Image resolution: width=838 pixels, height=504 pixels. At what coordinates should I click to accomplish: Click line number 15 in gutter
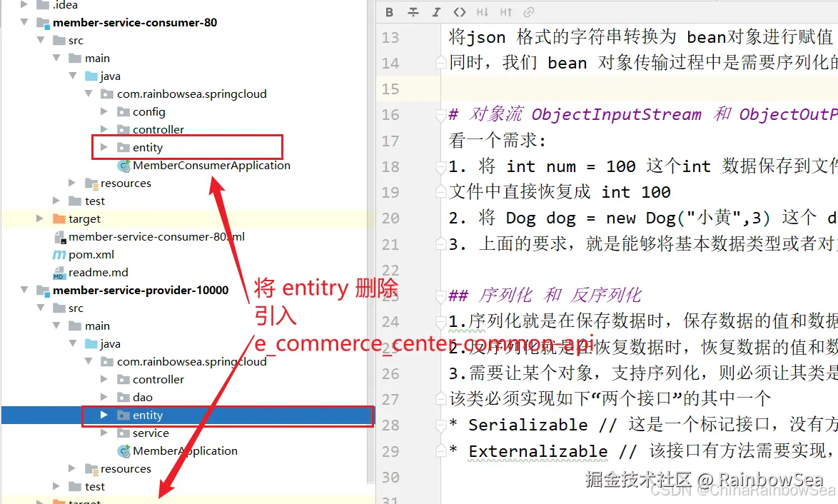coord(390,89)
